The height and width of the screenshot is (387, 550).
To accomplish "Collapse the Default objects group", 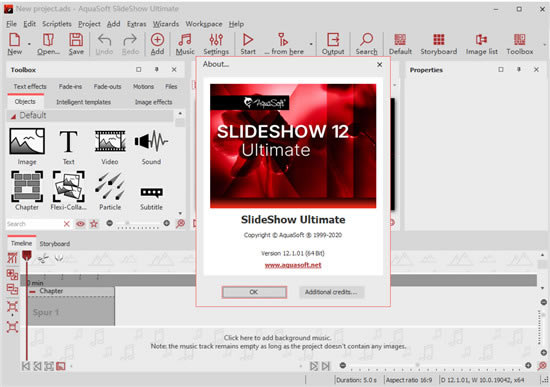I will tap(13, 116).
